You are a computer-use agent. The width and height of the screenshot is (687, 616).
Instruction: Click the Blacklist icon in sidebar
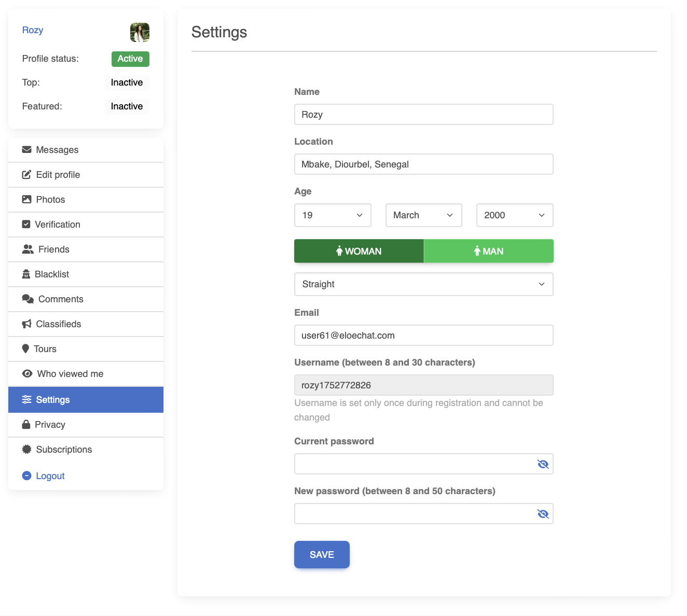pos(26,274)
